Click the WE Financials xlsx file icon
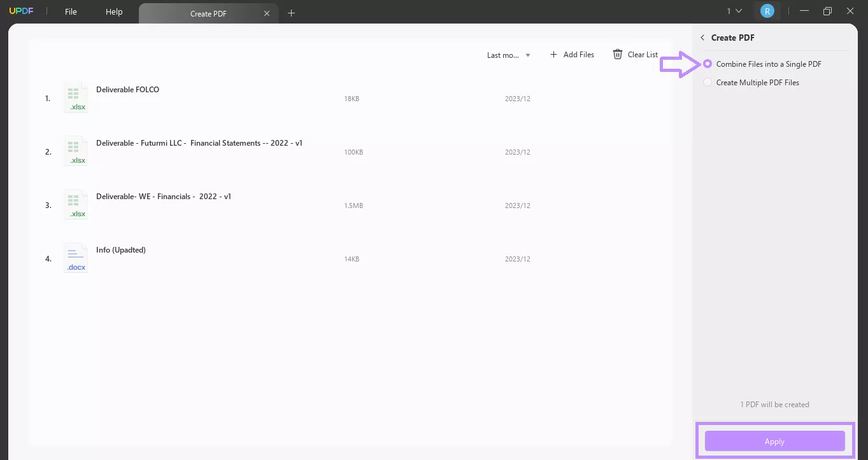 click(x=76, y=205)
